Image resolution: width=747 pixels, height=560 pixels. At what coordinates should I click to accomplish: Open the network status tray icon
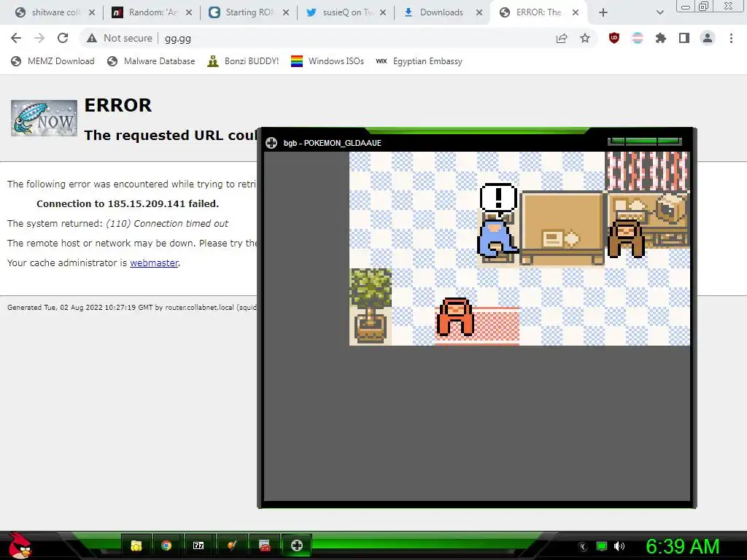[x=602, y=546]
